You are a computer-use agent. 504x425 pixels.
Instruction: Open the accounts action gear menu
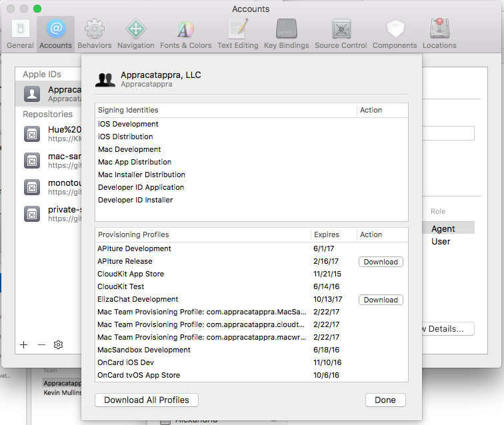pyautogui.click(x=58, y=344)
